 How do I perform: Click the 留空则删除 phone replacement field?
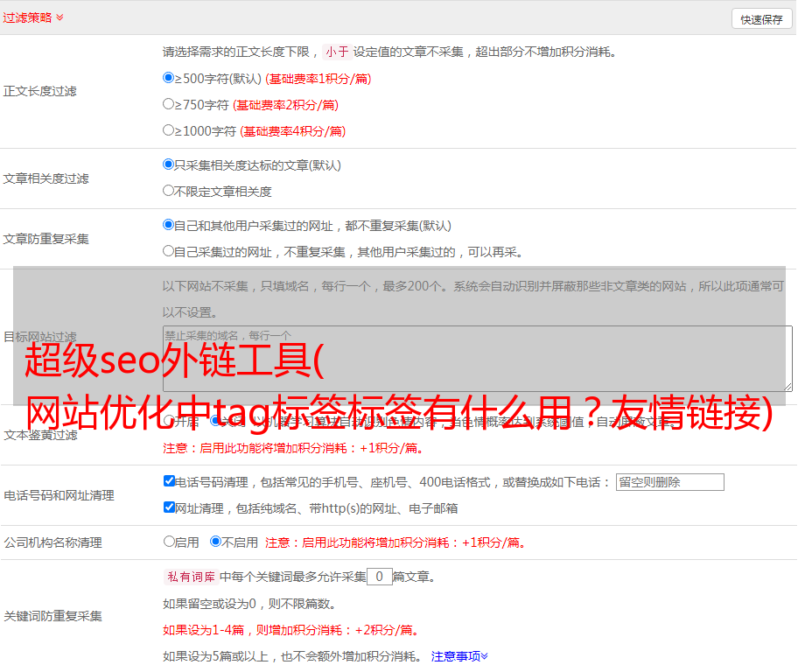669,482
